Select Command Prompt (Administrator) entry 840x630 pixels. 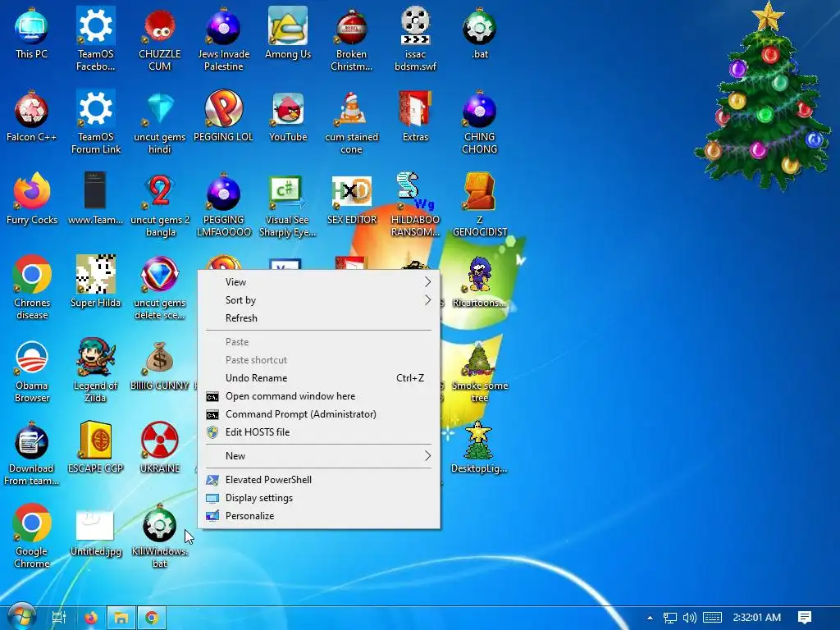pos(319,414)
